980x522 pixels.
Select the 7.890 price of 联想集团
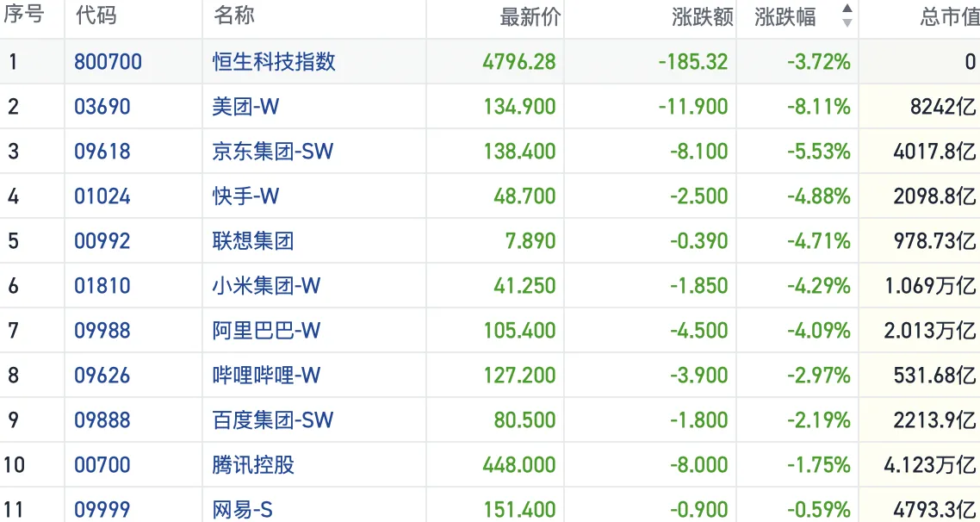click(530, 241)
